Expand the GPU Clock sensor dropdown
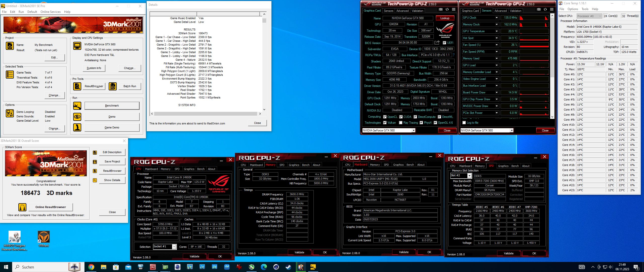 pyautogui.click(x=497, y=18)
